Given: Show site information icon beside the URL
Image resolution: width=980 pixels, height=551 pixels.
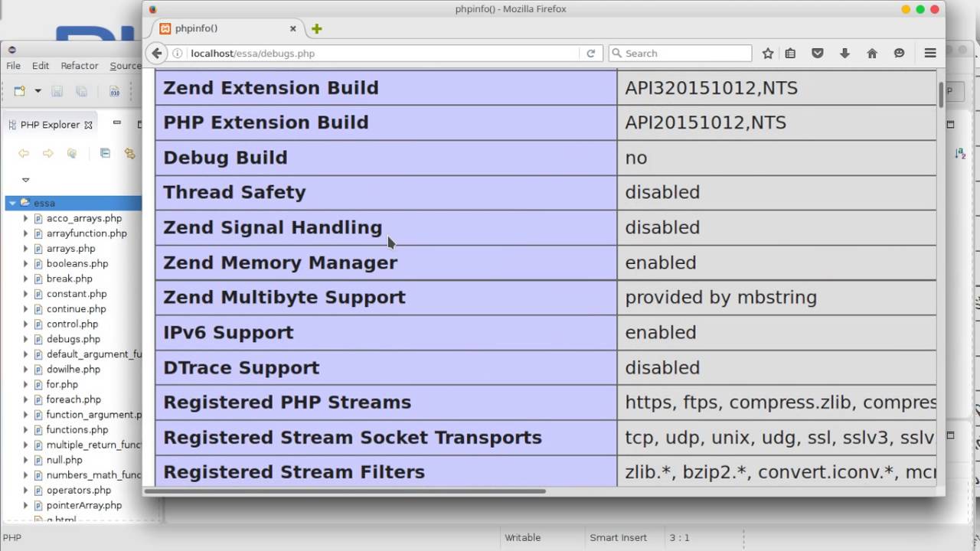Looking at the screenshot, I should (x=178, y=54).
